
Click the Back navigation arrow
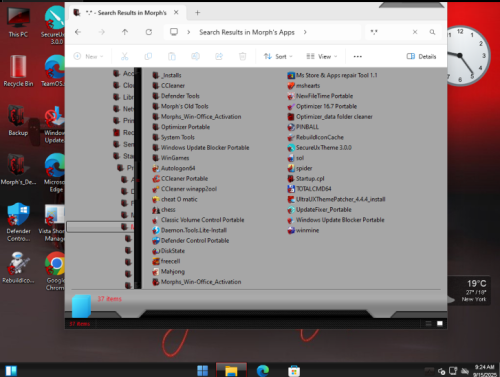78,32
